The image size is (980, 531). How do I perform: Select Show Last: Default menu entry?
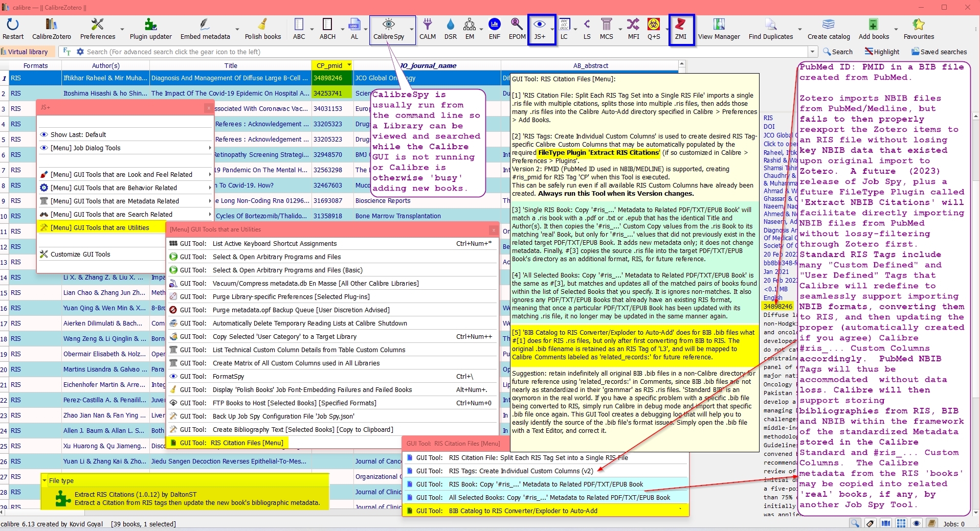[x=126, y=135]
